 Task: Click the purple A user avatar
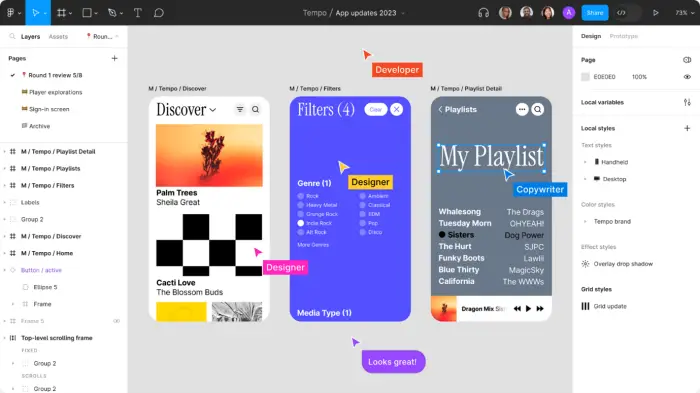tap(569, 13)
